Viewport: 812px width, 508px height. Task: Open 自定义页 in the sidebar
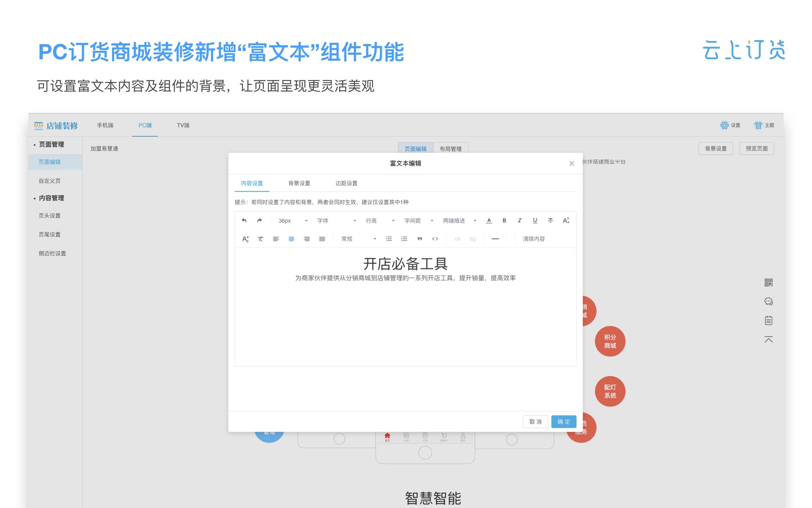tap(49, 181)
